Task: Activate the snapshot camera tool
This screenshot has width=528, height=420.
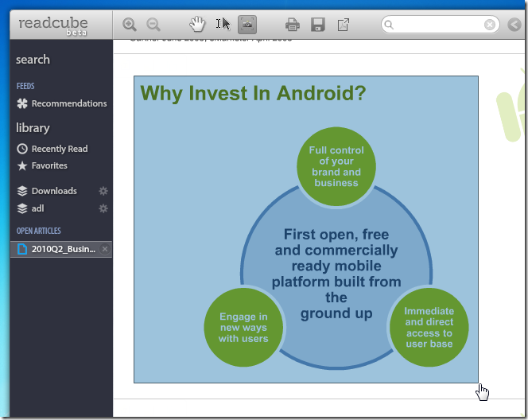Action: point(247,25)
